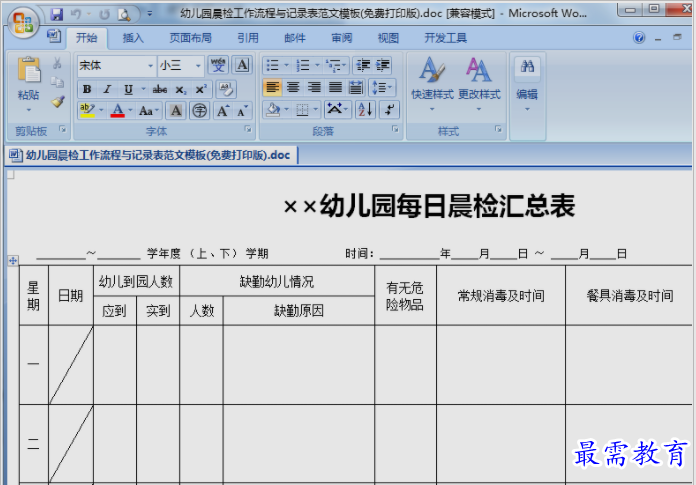Click the Office button logo
Screen dimensions: 696x485
[24, 20]
